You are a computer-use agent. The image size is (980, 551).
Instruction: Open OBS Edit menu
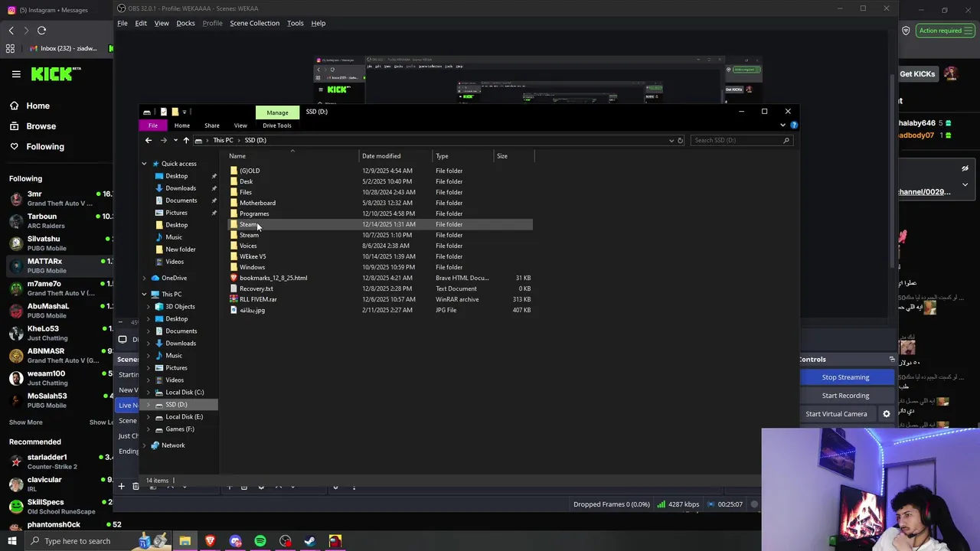pyautogui.click(x=141, y=23)
